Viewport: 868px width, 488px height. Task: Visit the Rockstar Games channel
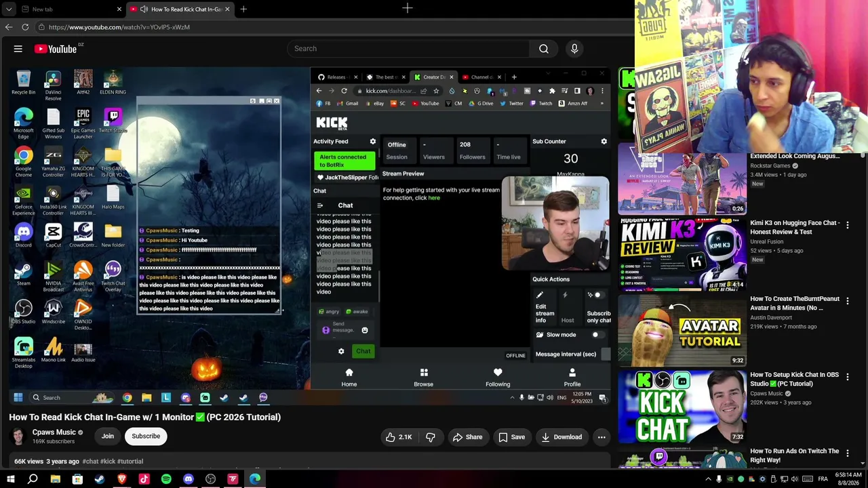[x=770, y=165]
